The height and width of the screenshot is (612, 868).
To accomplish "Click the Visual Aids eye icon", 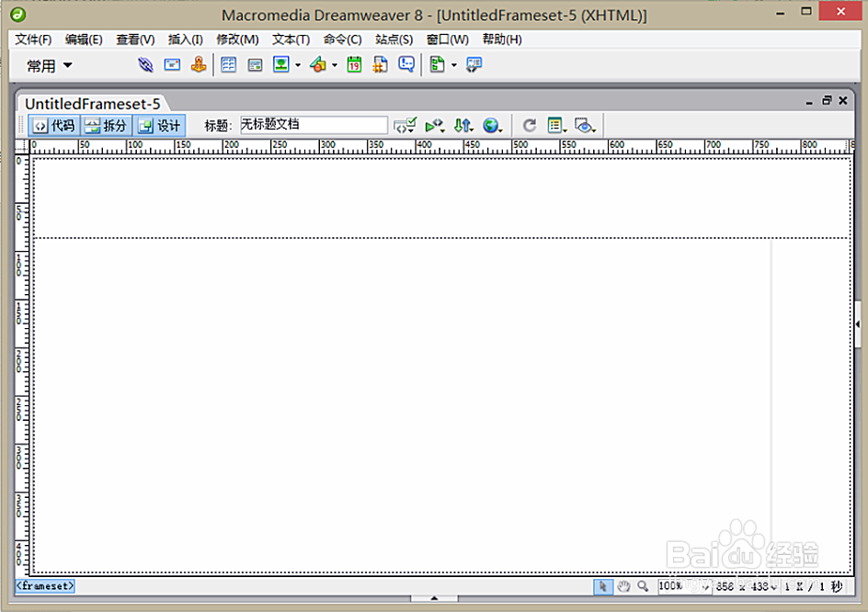I will coord(585,126).
